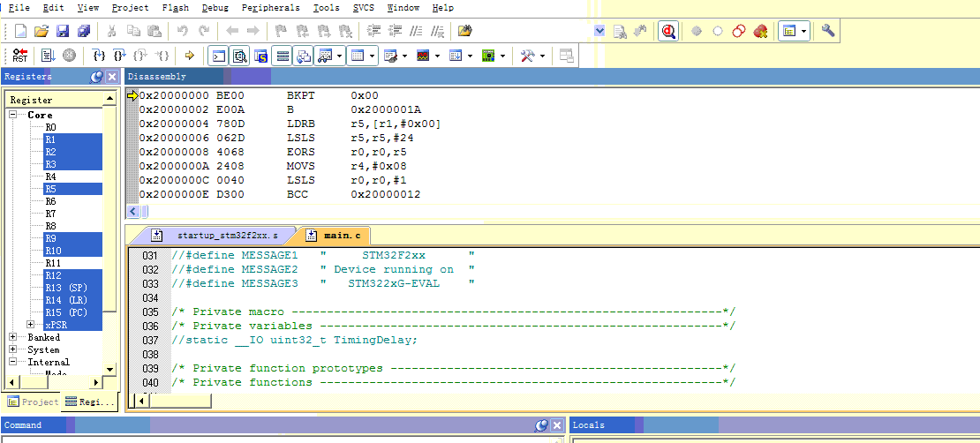Click the Register column header
This screenshot has height=443, width=980.
tap(55, 100)
